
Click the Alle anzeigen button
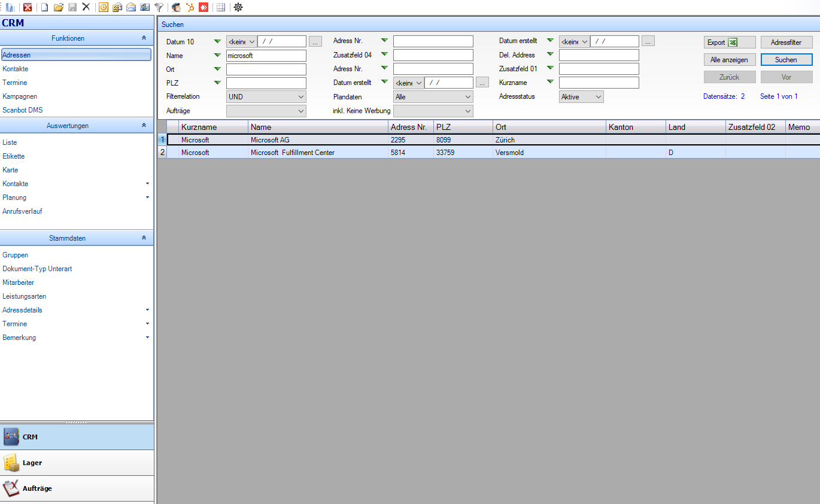point(729,60)
